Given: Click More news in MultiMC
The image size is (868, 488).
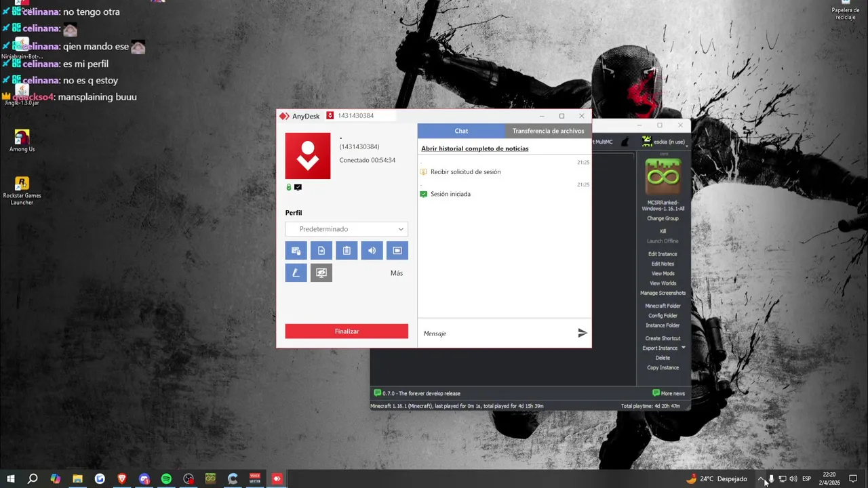Looking at the screenshot, I should [669, 394].
